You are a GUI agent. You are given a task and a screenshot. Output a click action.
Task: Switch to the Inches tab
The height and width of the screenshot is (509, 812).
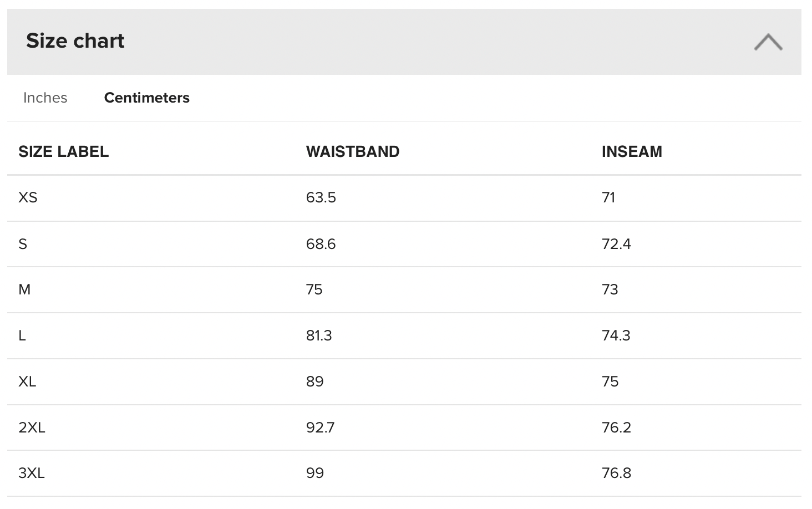pyautogui.click(x=45, y=98)
